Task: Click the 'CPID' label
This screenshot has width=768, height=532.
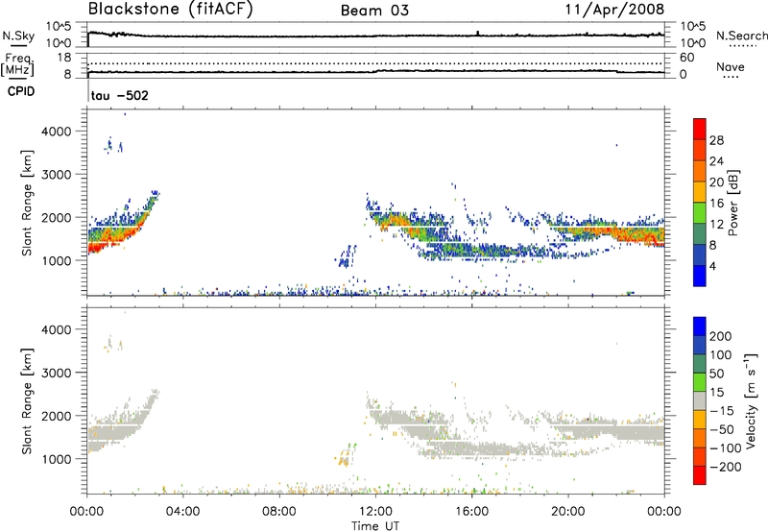Action: (21, 91)
